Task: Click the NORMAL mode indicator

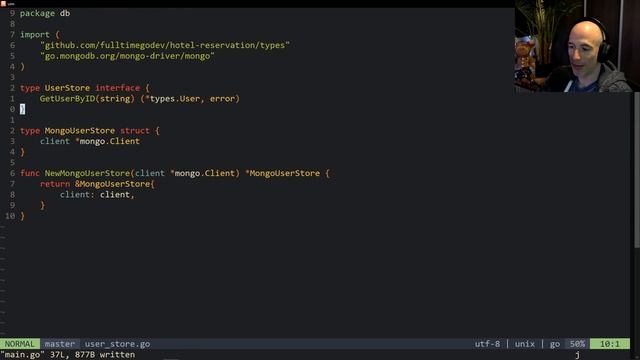Action: (x=20, y=344)
